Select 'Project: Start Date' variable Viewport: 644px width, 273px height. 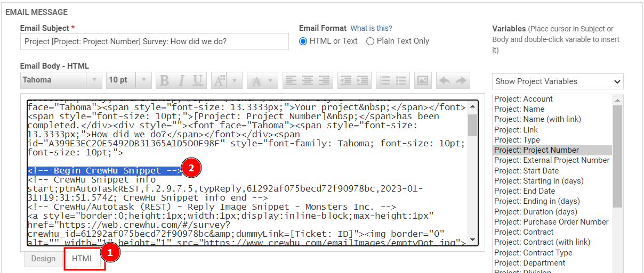tap(527, 171)
